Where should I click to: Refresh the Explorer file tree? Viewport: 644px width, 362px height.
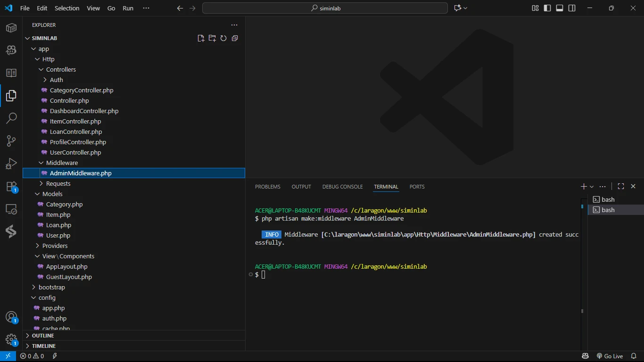pos(223,38)
